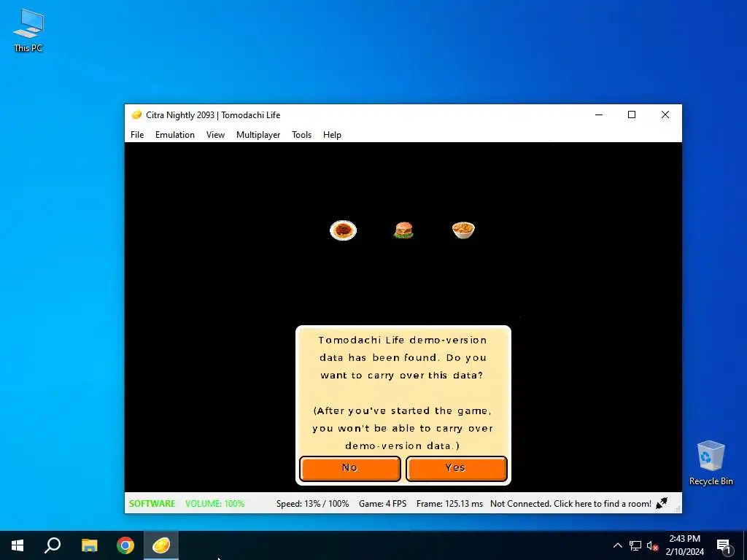This screenshot has height=560, width=747.
Task: Open Google Chrome from the taskbar
Action: pos(125,545)
